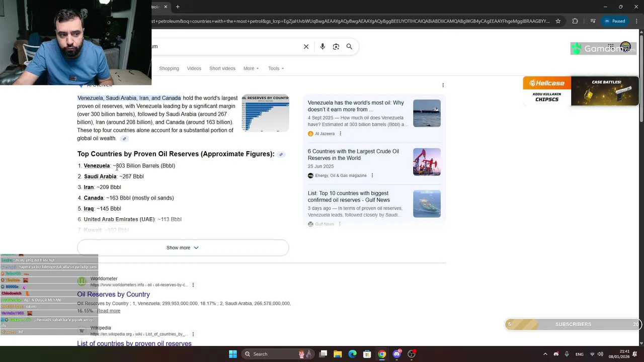Click Saudi Arabia link in the ranked list
The height and width of the screenshot is (362, 644).
(100, 176)
